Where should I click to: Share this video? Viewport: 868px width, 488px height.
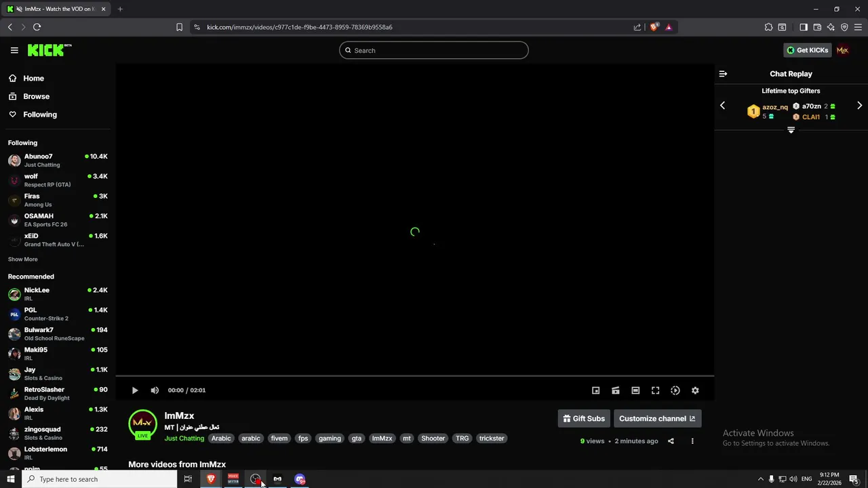pyautogui.click(x=671, y=441)
